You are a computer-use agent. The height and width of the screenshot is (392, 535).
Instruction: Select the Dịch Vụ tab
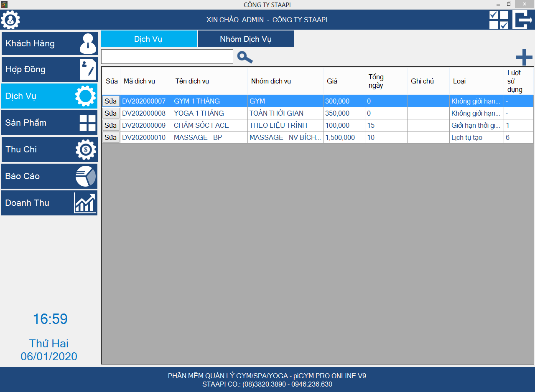[x=148, y=39]
